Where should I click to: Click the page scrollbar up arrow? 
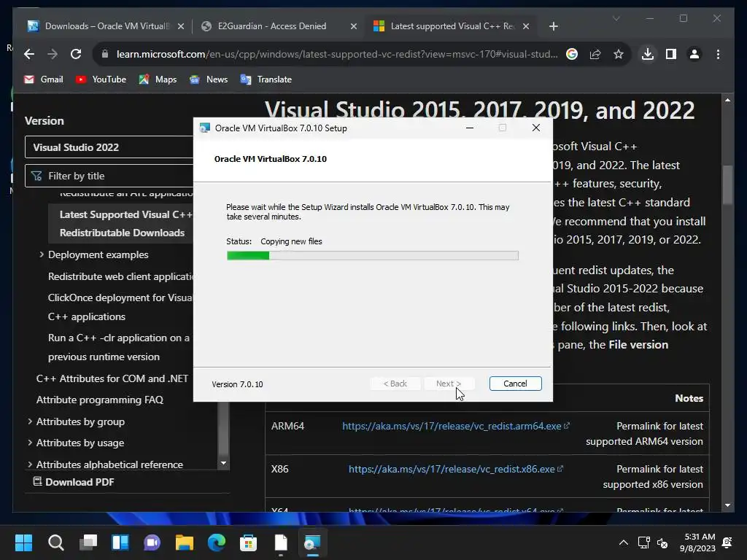pyautogui.click(x=727, y=100)
